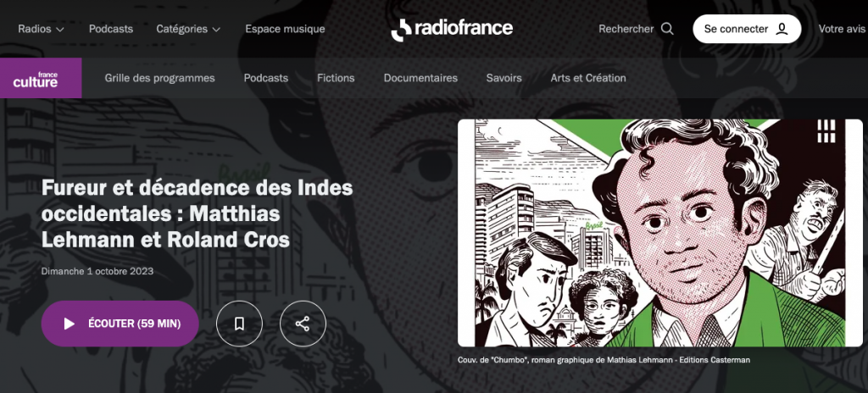
Task: Share the episode using the share icon
Action: (x=303, y=324)
